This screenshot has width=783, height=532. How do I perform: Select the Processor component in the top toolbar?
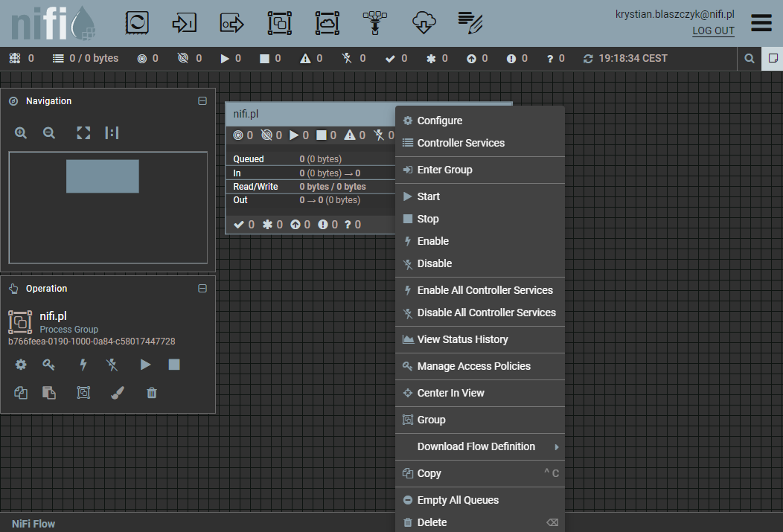[x=137, y=23]
